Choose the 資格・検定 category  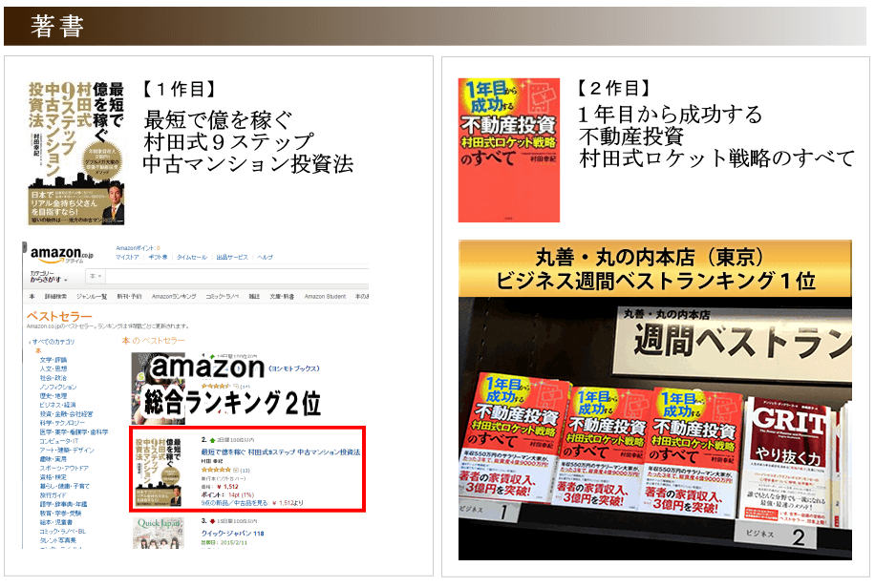click(x=53, y=477)
